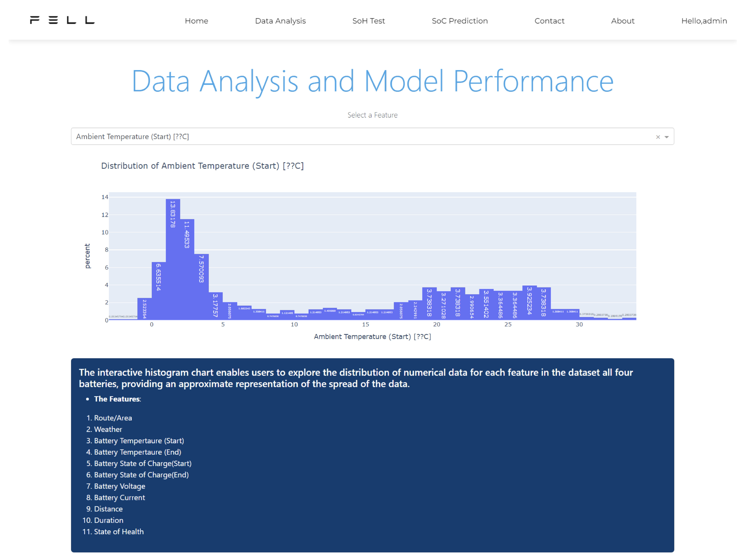Viewport: 751px width, 560px height.
Task: Click the histogram bar labeled 6.635514
Action: point(159,291)
